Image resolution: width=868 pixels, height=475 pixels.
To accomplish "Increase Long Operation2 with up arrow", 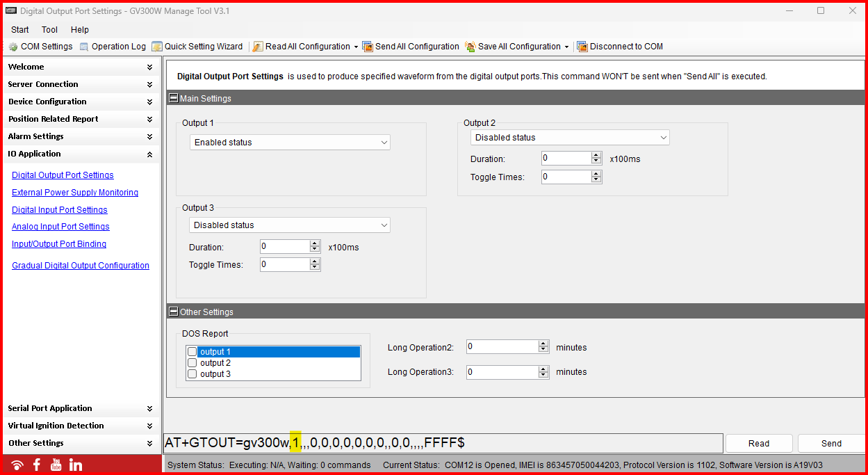I will pos(543,344).
